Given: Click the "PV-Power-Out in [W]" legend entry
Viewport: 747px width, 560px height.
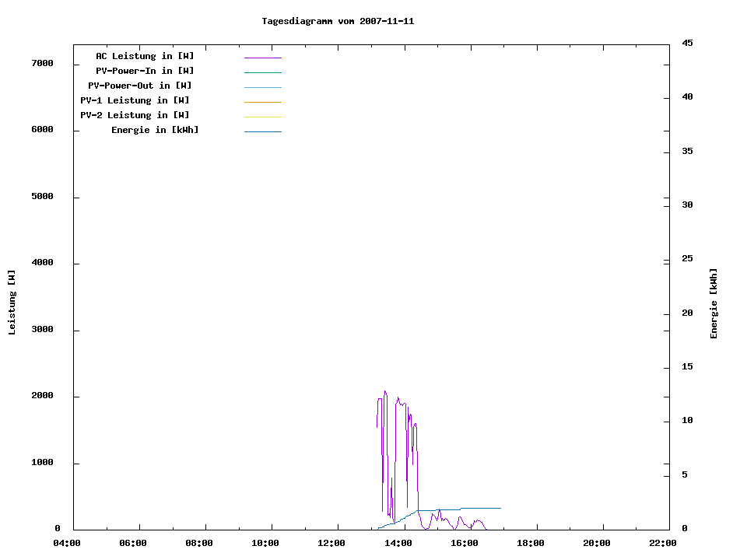Looking at the screenshot, I should (140, 86).
